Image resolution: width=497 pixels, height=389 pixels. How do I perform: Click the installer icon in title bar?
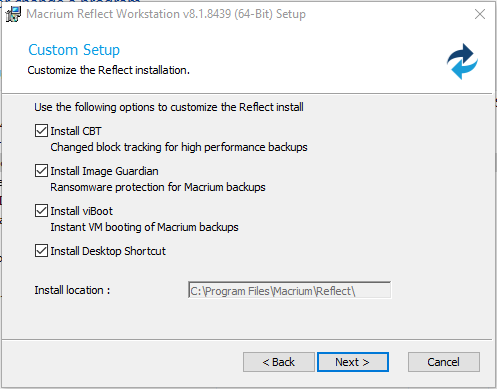point(13,14)
